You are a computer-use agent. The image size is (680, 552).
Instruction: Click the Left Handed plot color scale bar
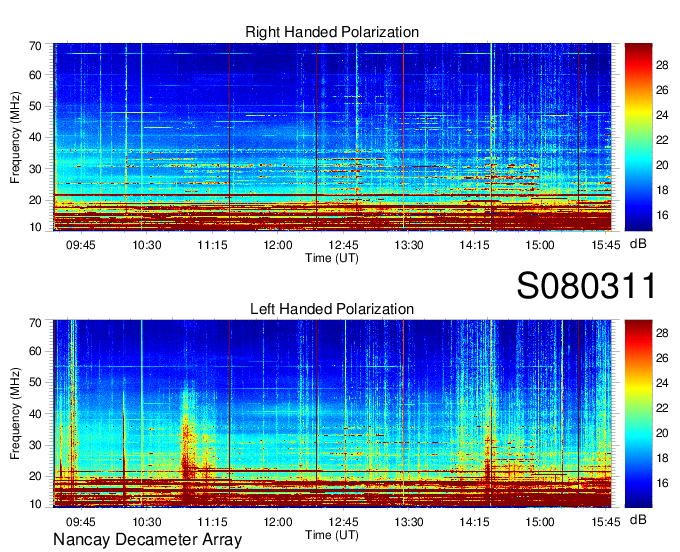pyautogui.click(x=638, y=414)
